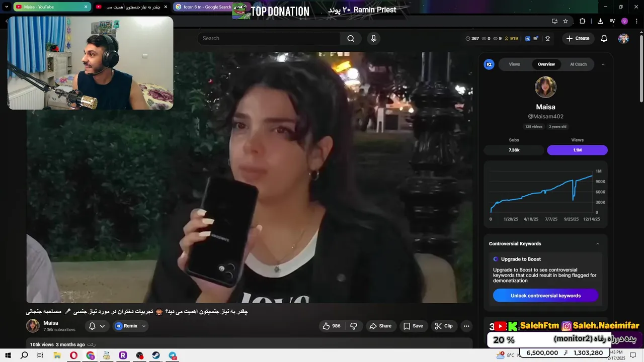This screenshot has width=644, height=362.
Task: Click the 8°C weather widget on taskbar
Action: tap(506, 355)
